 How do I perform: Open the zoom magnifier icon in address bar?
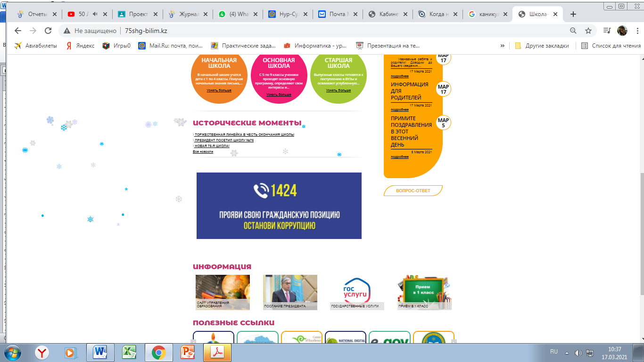pos(573,31)
